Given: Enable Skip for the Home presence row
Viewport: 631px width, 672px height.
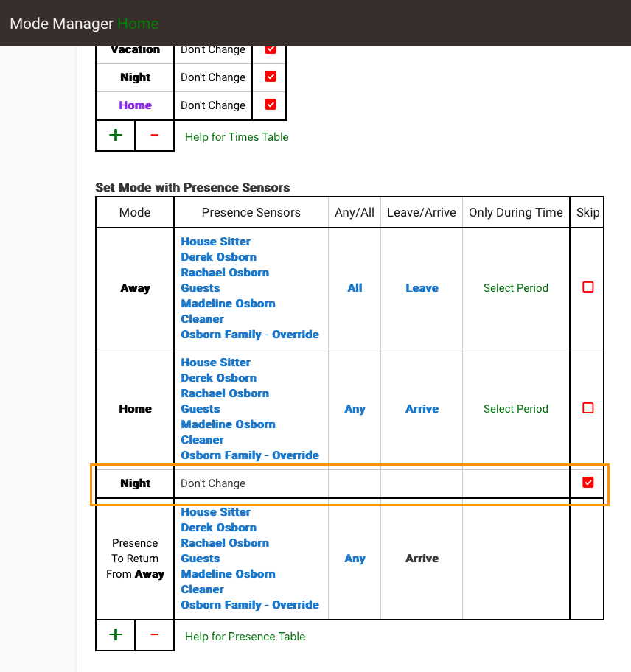Looking at the screenshot, I should tap(588, 408).
